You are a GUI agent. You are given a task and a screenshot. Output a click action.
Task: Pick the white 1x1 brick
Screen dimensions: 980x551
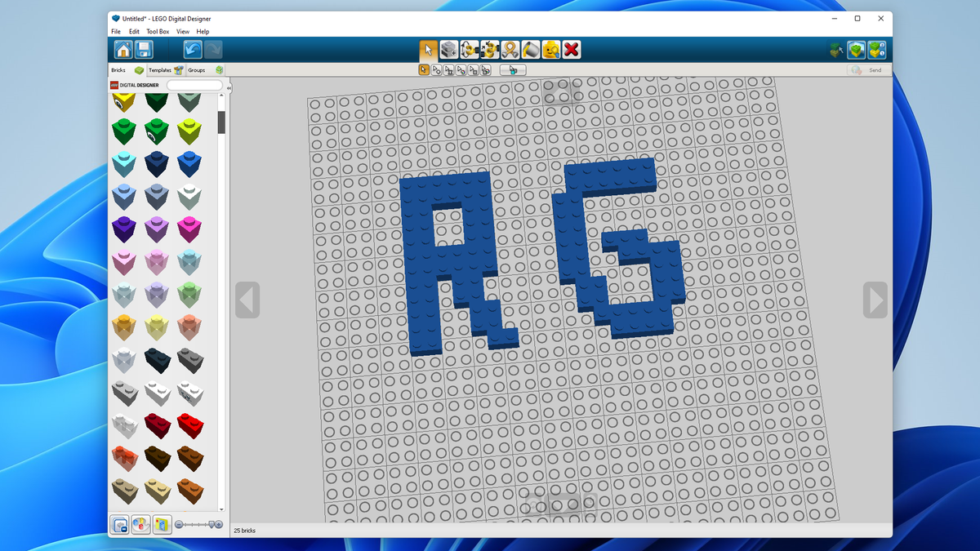(189, 196)
